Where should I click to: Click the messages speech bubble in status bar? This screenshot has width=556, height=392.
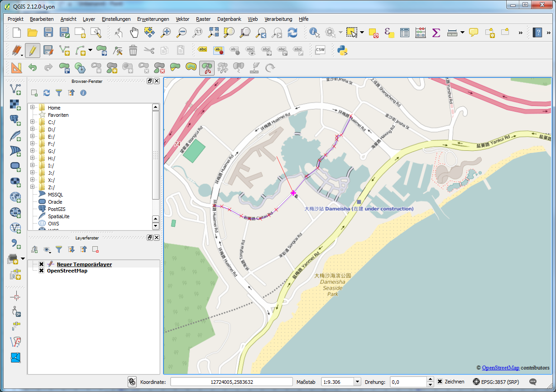pyautogui.click(x=533, y=382)
